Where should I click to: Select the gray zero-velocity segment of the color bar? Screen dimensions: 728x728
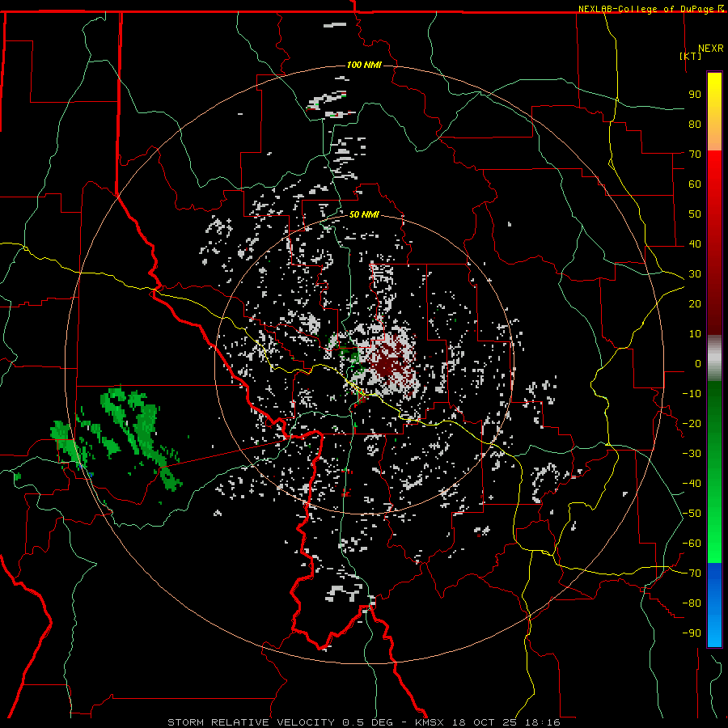click(x=714, y=358)
